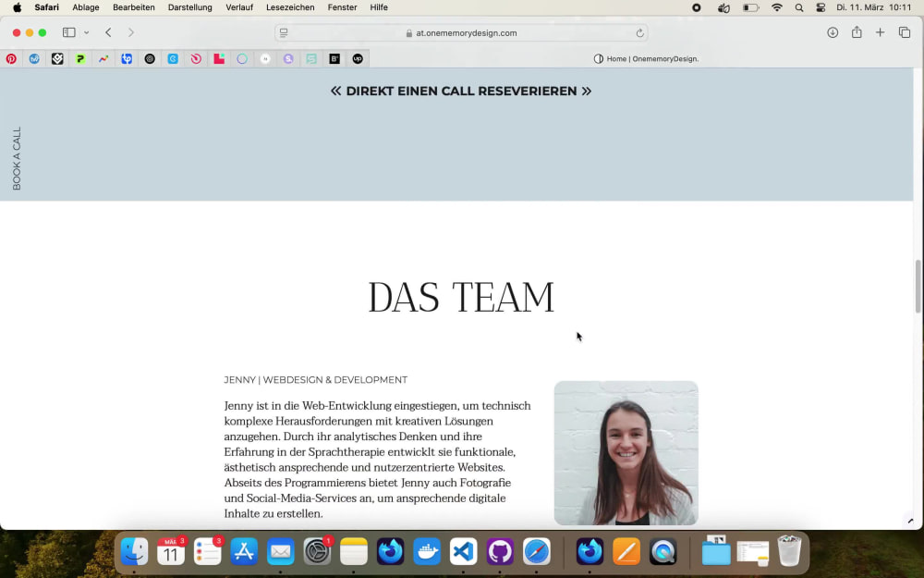Select the B' black square pinned tab

(334, 58)
